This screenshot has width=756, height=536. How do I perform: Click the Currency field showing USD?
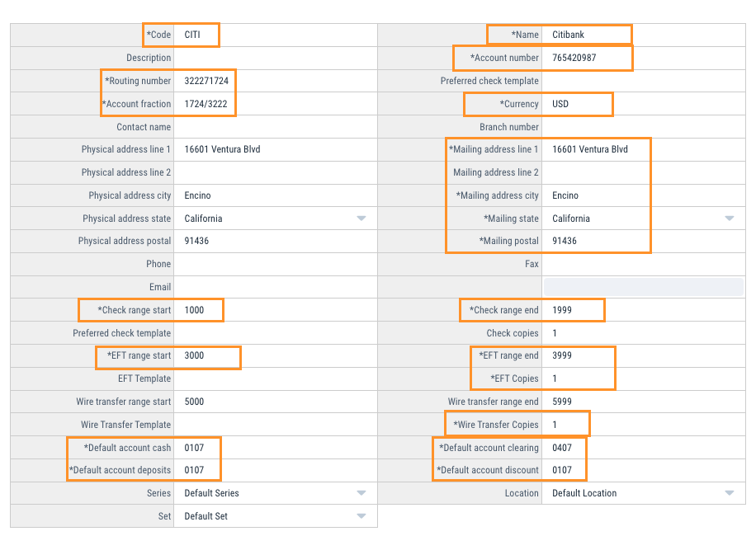(578, 104)
